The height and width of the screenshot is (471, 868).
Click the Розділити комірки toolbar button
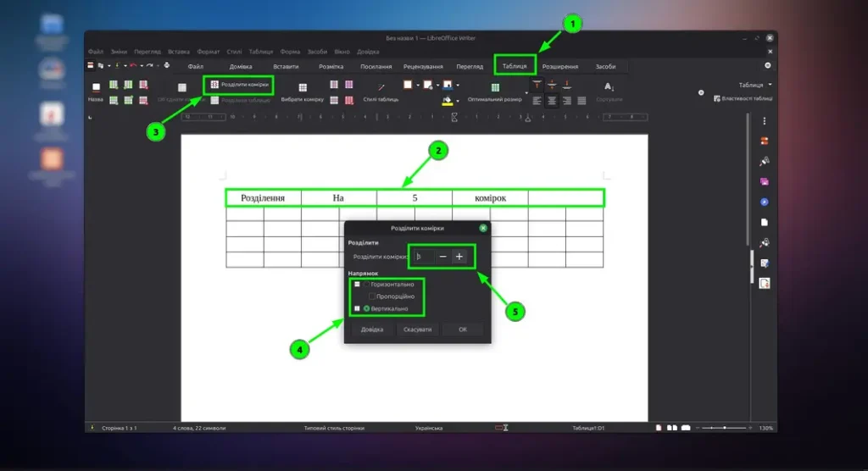[239, 85]
